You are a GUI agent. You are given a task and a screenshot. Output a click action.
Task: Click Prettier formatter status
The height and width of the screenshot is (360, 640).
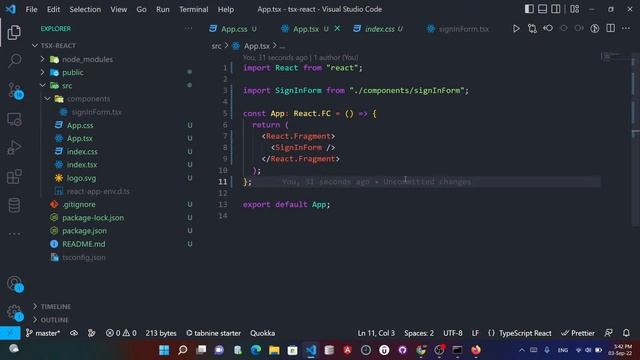578,333
